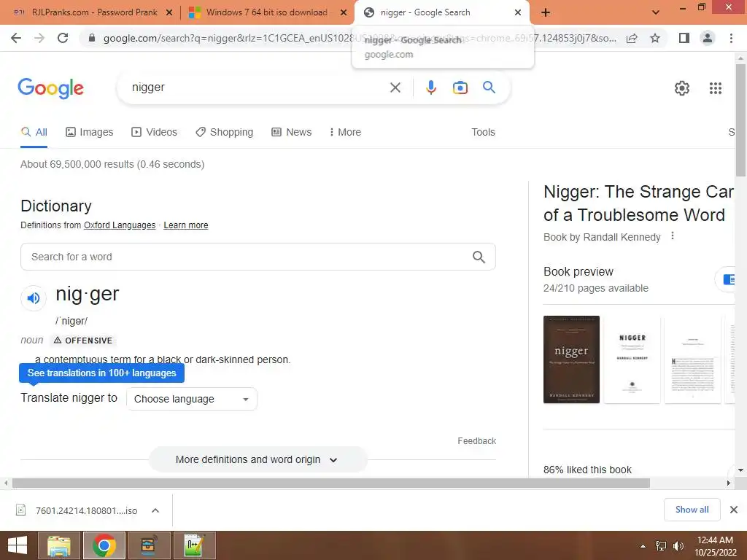Close the Windows 7 iso download tab
This screenshot has height=560, width=747.
344,12
